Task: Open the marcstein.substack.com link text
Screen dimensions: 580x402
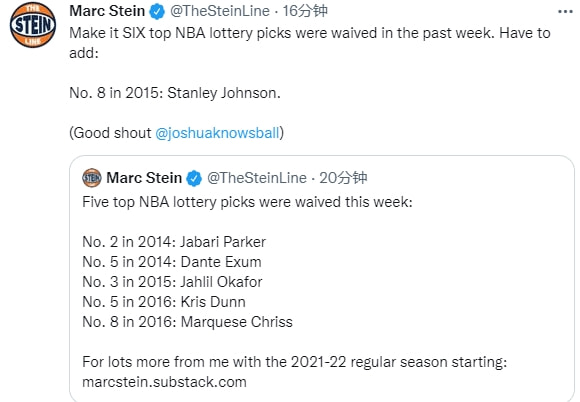Action: pyautogui.click(x=164, y=382)
